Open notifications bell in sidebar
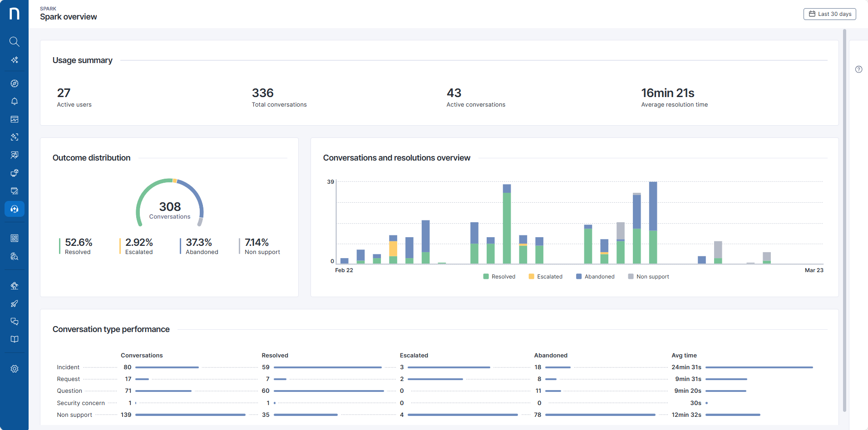 tap(15, 101)
